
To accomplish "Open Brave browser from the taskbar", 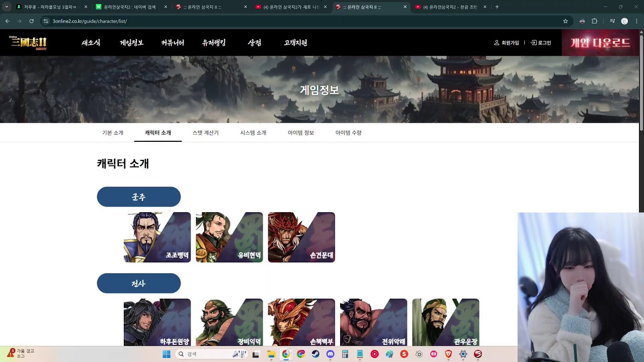I will click(x=448, y=354).
